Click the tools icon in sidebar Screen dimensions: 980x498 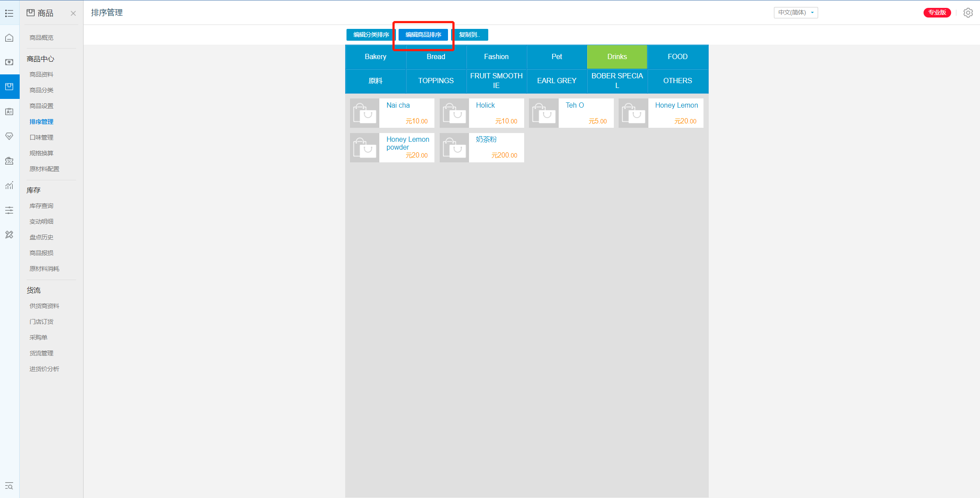tap(9, 235)
